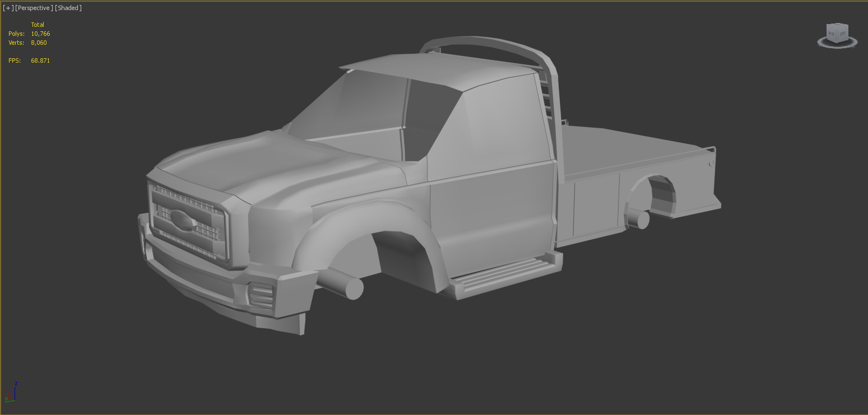This screenshot has width=868, height=415.
Task: Select the fog light in front bumper
Action: [x=261, y=294]
